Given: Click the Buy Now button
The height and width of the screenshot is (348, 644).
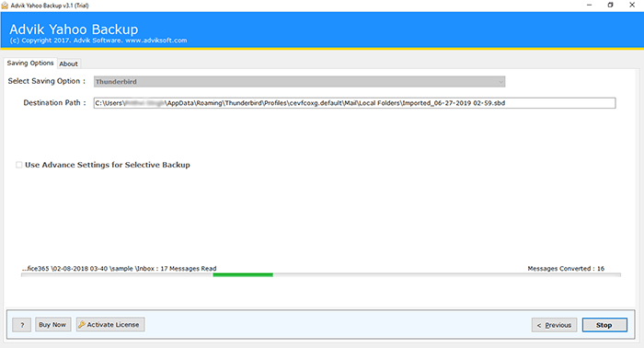Looking at the screenshot, I should pos(52,324).
